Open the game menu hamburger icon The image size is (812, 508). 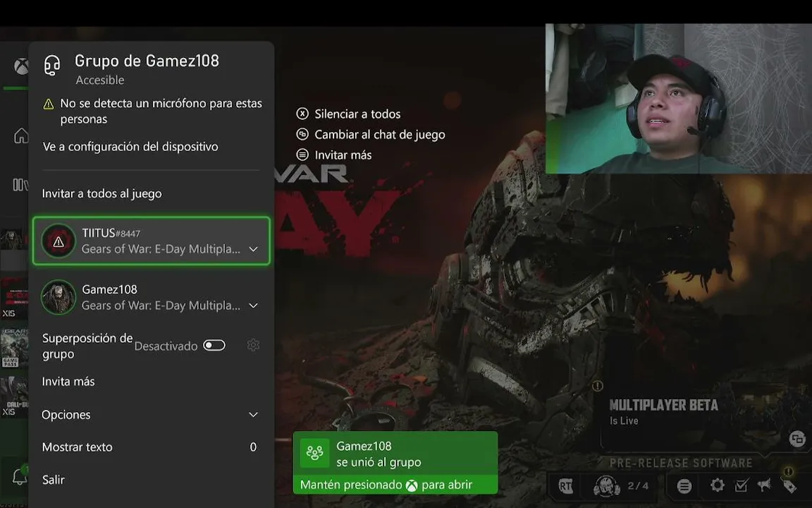coord(684,486)
